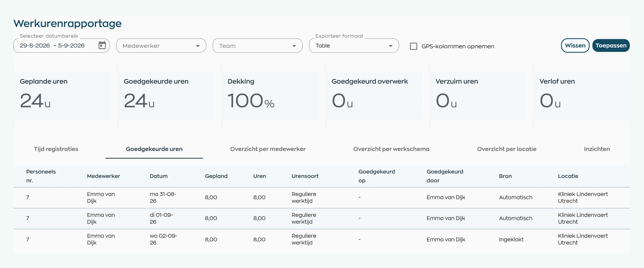
Task: Click the Medewerker column header
Action: pyautogui.click(x=103, y=176)
